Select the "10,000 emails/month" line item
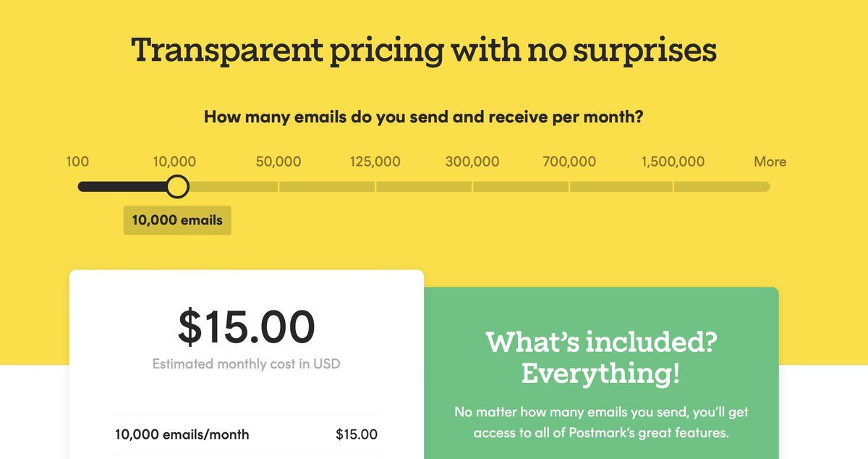 [182, 434]
